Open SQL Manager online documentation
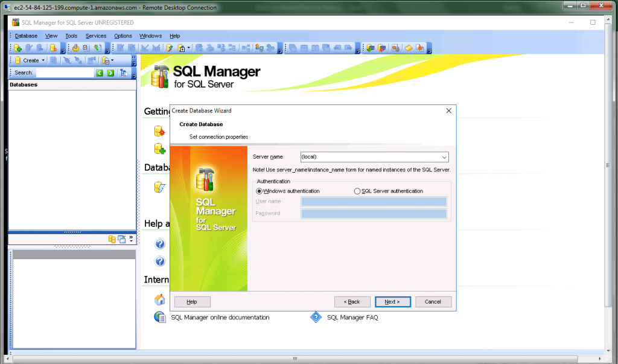Screen dimensions: 618x364 pyautogui.click(x=220, y=317)
